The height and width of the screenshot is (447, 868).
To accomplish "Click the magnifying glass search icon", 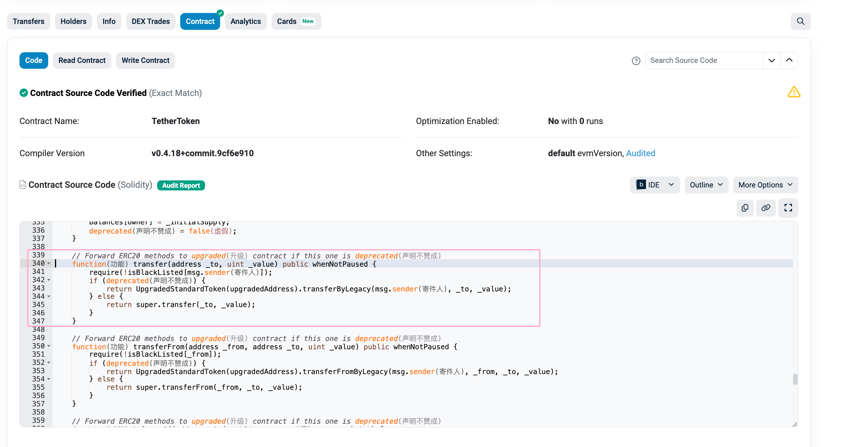I will [x=800, y=21].
